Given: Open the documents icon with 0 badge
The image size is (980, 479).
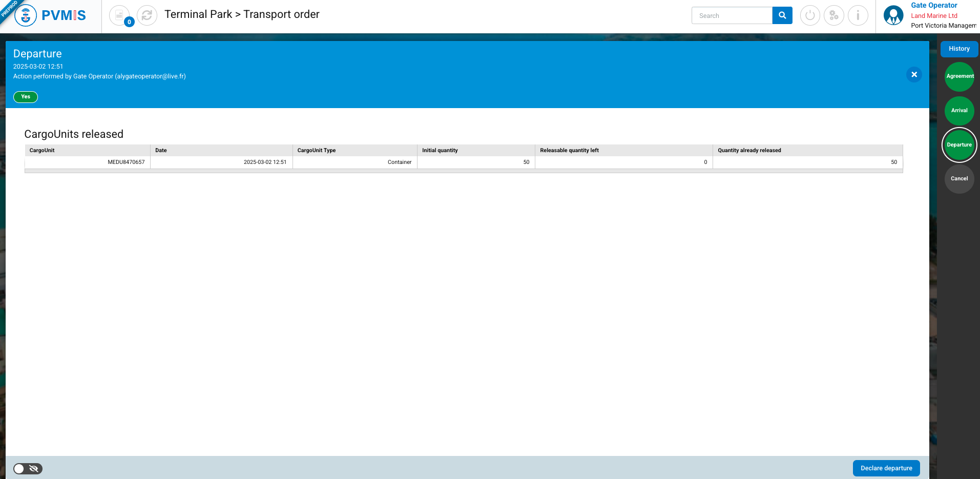Looking at the screenshot, I should tap(119, 15).
